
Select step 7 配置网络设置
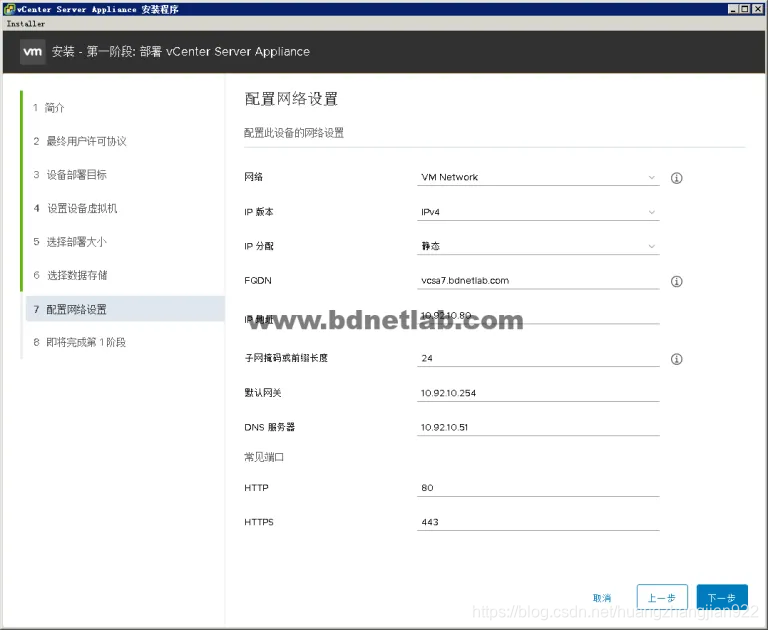pos(125,309)
